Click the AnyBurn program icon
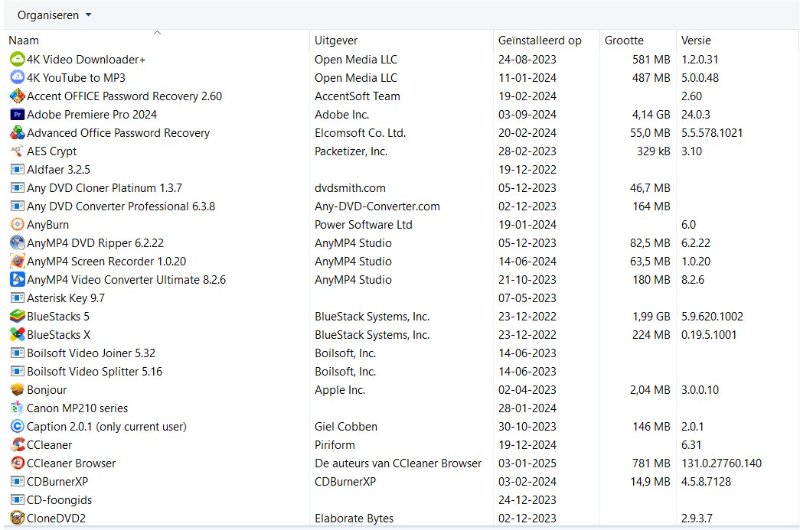This screenshot has width=800, height=530. click(x=17, y=225)
